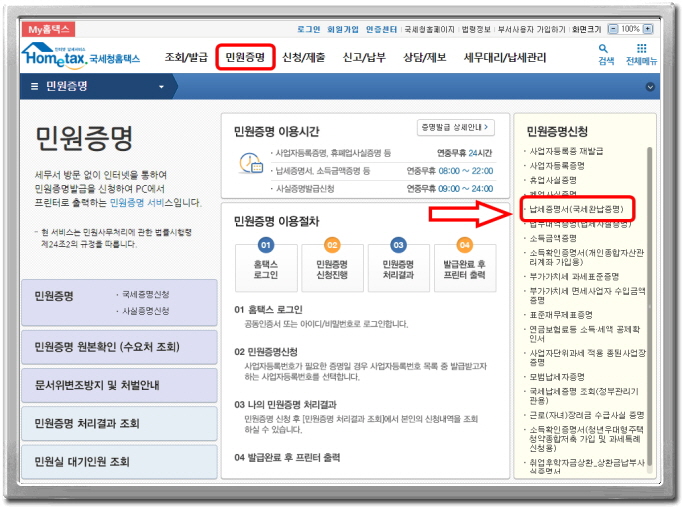Select 사실증명신청 in left panel
Image resolution: width=682 pixels, height=507 pixels.
(146, 311)
